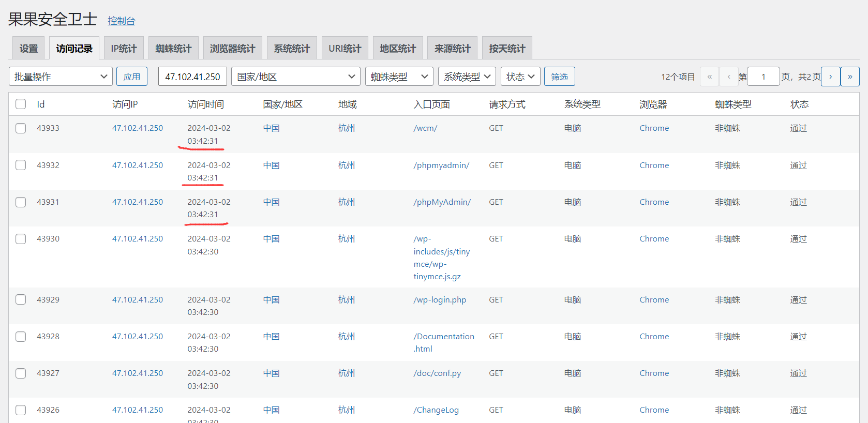Click the IP search field containing 47.102.41.250

click(x=192, y=77)
